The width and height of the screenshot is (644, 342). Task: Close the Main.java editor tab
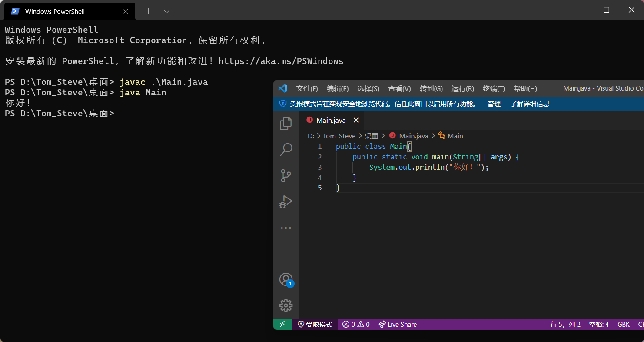coord(356,120)
